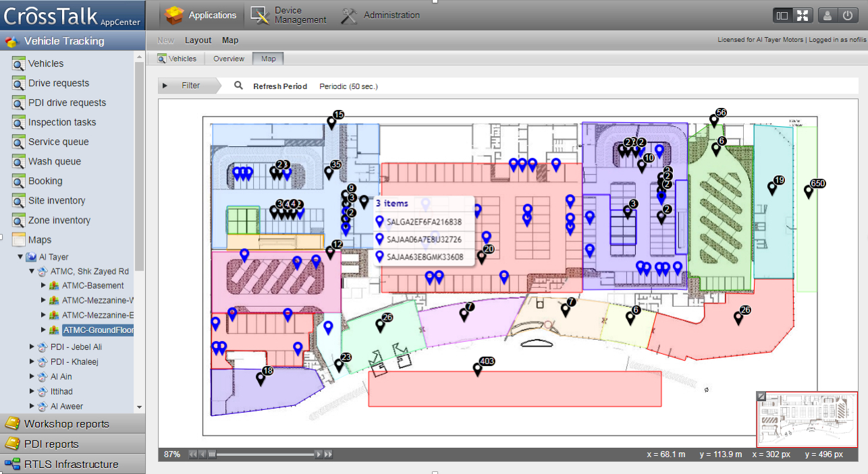Select vehicle SALGA2EF6FA216838 in popup
The image size is (868, 474).
424,222
